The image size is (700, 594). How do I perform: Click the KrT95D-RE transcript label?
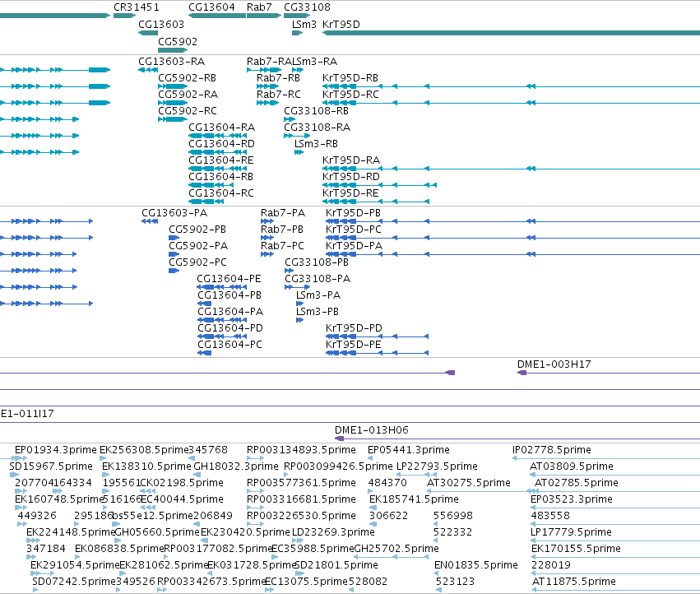click(x=350, y=193)
